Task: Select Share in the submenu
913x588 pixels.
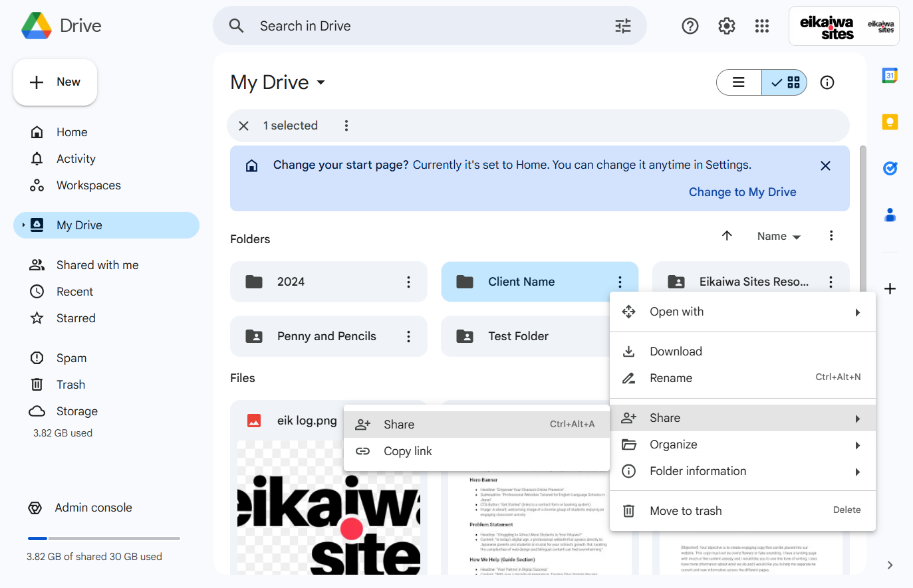Action: 477,425
